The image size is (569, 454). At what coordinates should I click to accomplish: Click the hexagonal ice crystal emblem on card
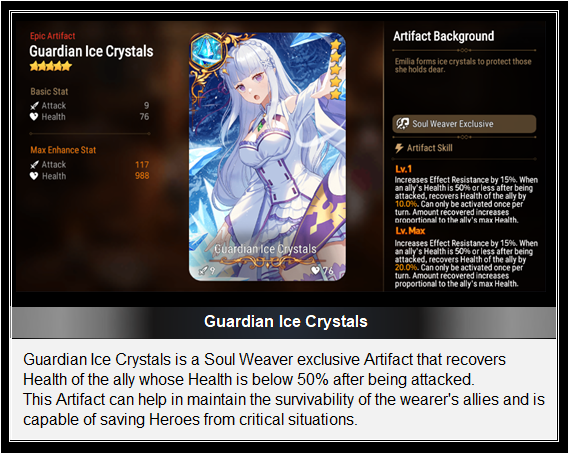point(206,51)
